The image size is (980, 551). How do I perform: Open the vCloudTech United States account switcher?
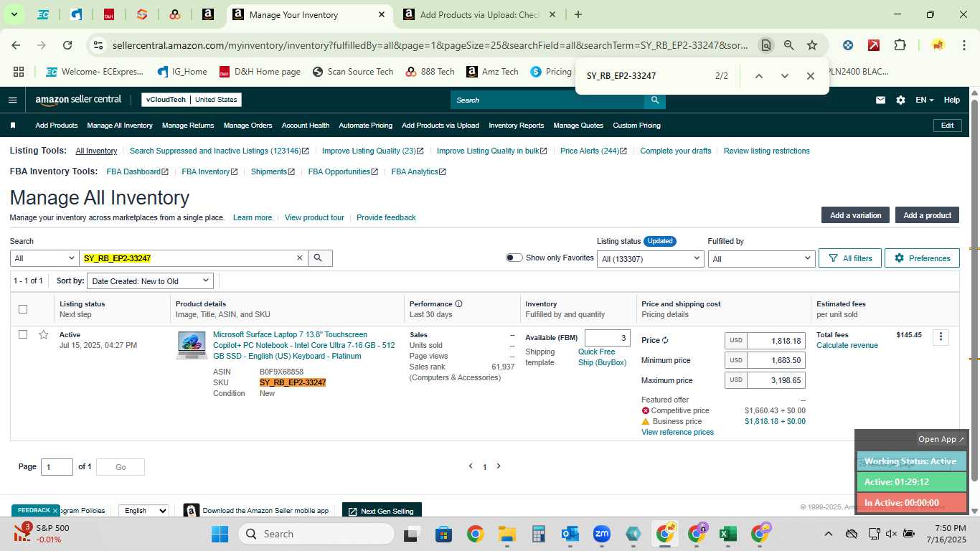pos(192,100)
